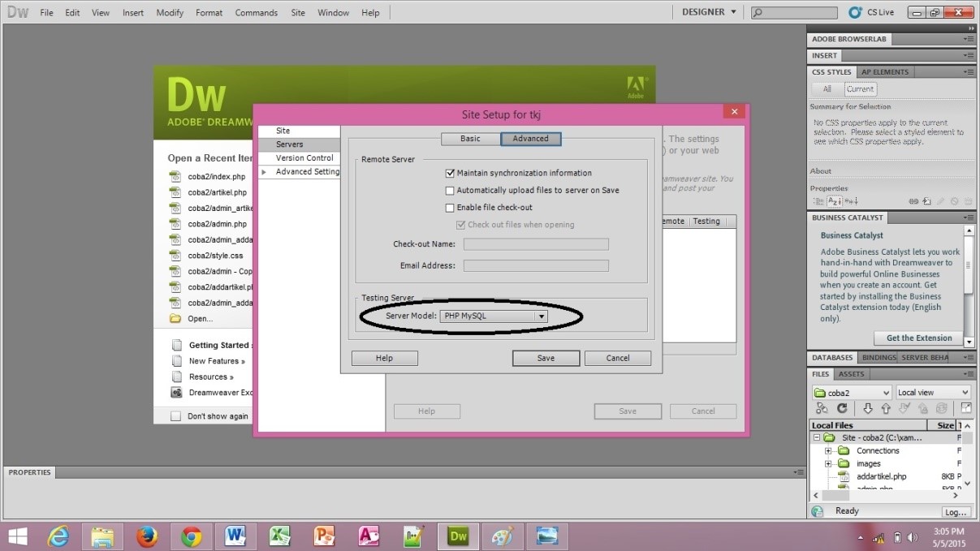This screenshot has width=980, height=551.
Task: Click the CS Live icon
Action: click(x=854, y=12)
